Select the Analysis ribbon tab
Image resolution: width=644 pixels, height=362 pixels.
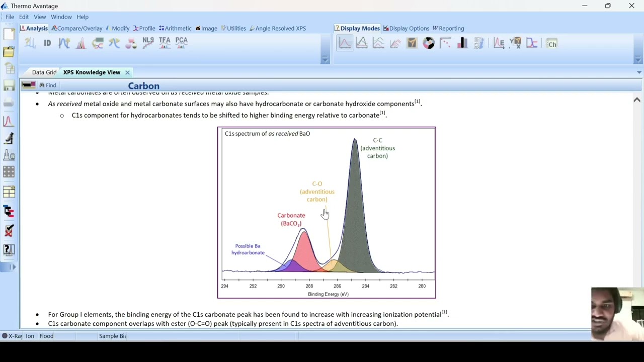[x=34, y=28]
